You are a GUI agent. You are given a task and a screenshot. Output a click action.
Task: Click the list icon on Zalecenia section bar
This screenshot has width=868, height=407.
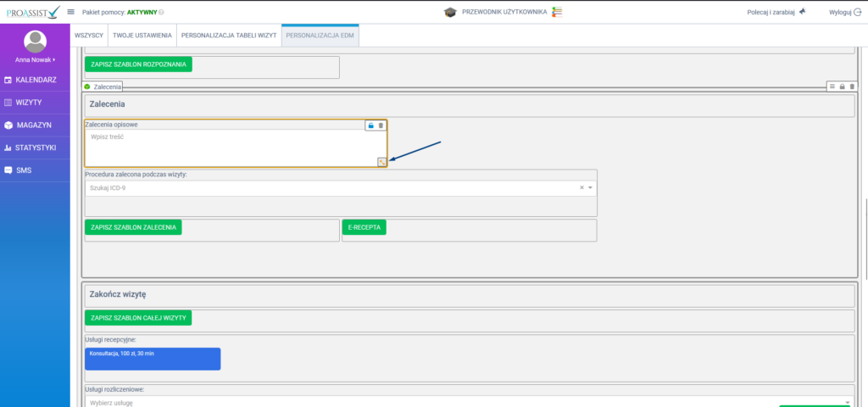pyautogui.click(x=832, y=86)
